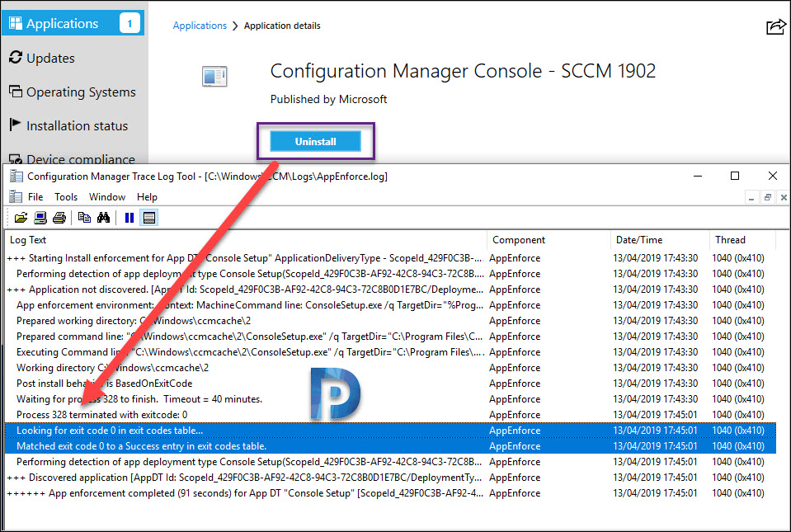Click the Applications grid icon in sidebar

point(16,23)
